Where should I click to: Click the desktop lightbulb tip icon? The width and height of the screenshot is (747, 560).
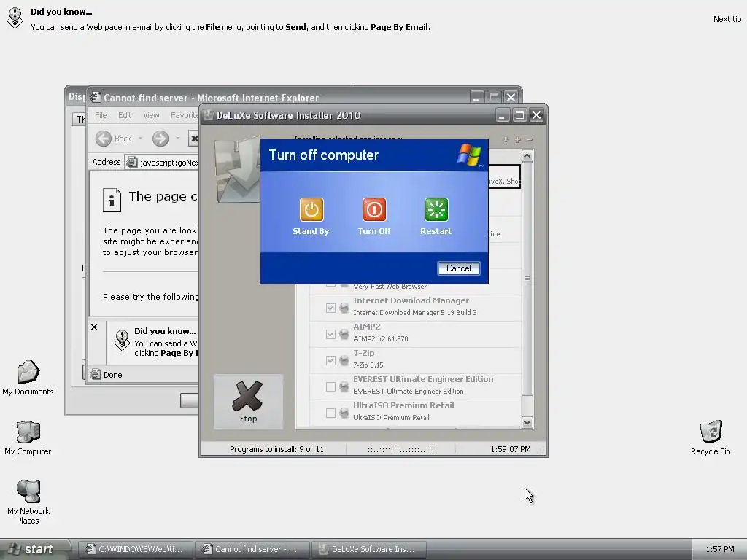point(15,18)
